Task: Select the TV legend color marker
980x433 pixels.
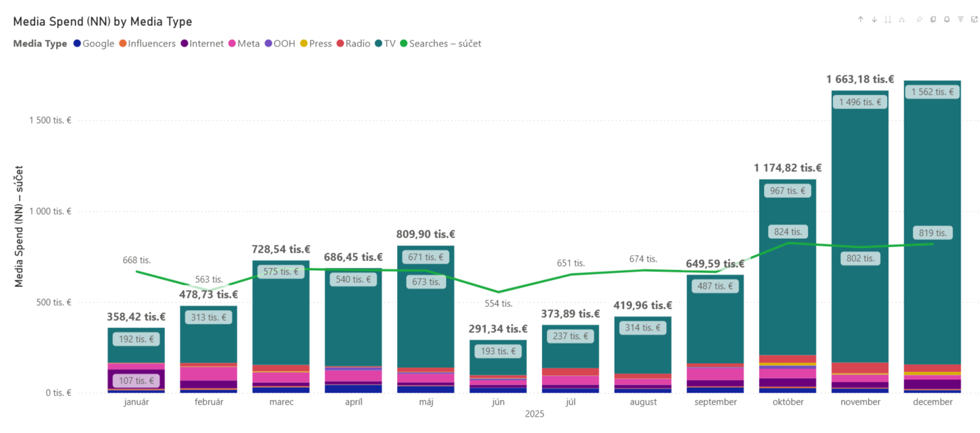Action: click(x=378, y=43)
